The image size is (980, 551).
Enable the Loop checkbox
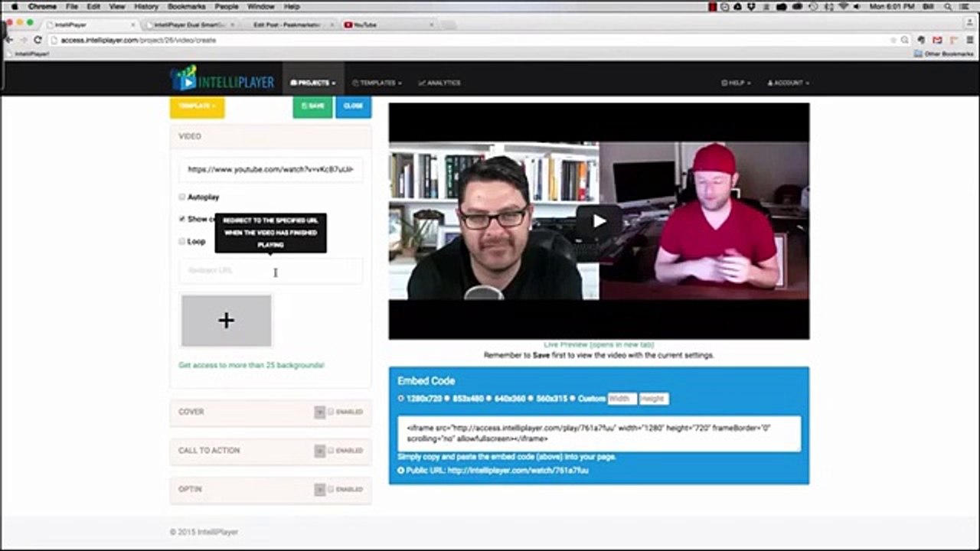182,241
